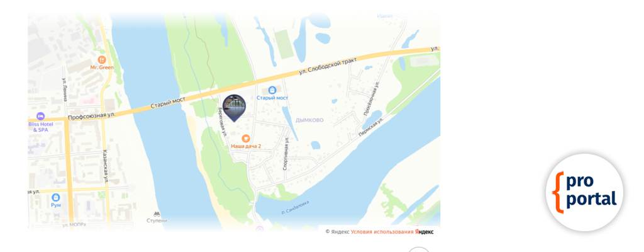Select the Профсоюзная ул. street label

coord(91,117)
